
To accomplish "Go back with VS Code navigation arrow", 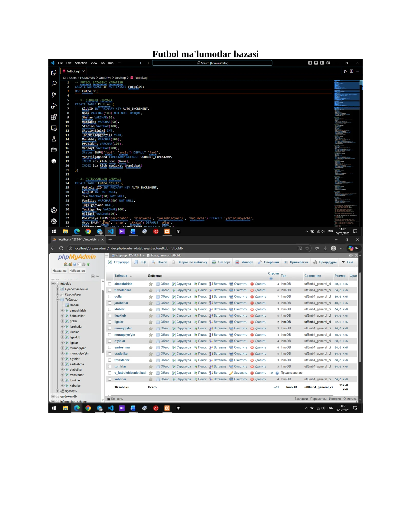I will coord(141,63).
